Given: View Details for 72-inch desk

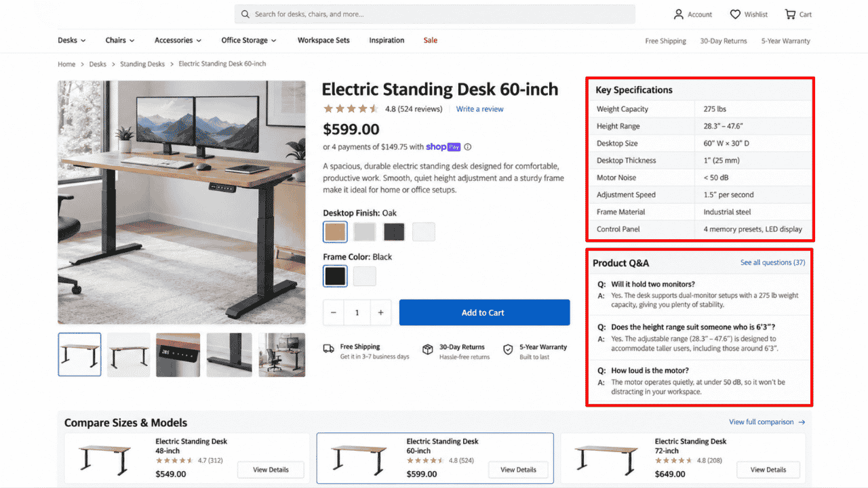Looking at the screenshot, I should point(768,470).
